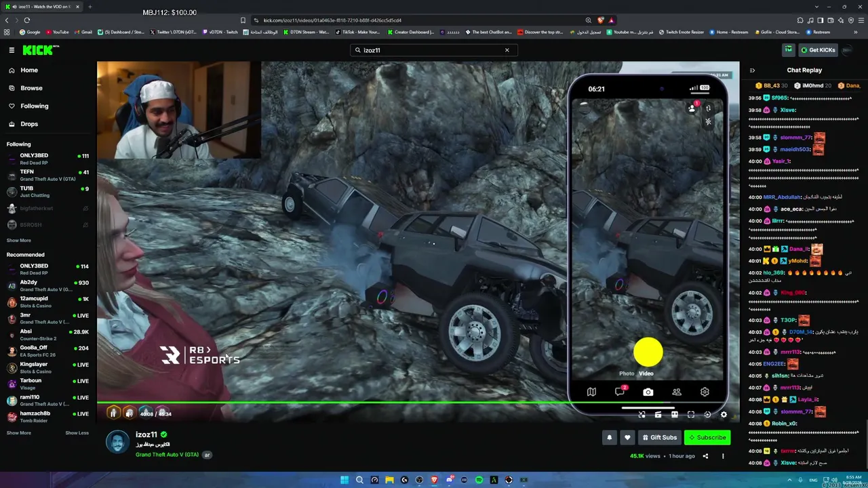Open the Ab2dy recommended channel
This screenshot has height=488, width=868.
pos(47,285)
